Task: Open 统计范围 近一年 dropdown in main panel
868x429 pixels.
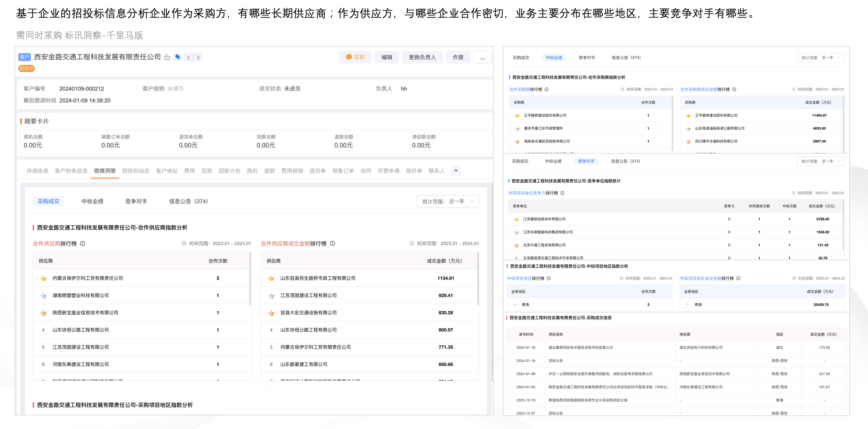Action: (x=448, y=201)
